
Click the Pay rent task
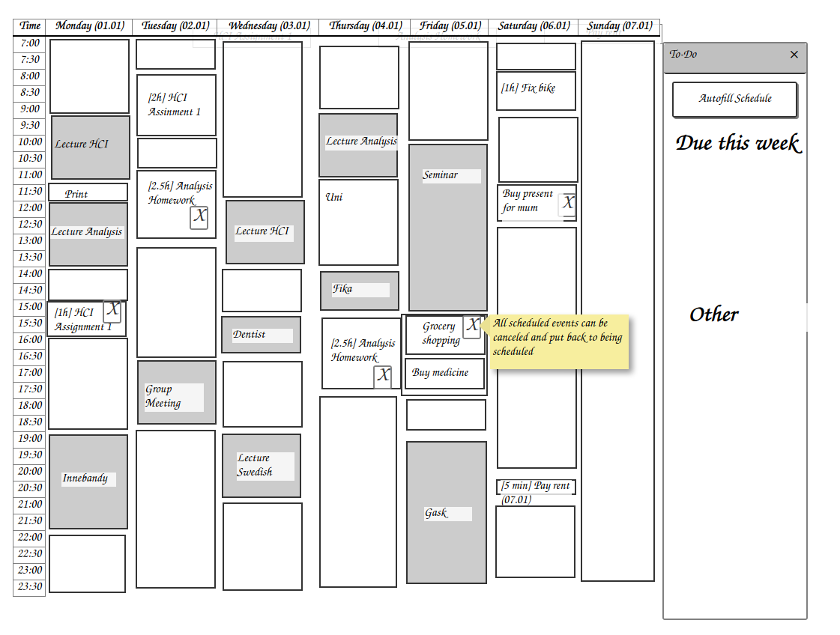pos(536,487)
